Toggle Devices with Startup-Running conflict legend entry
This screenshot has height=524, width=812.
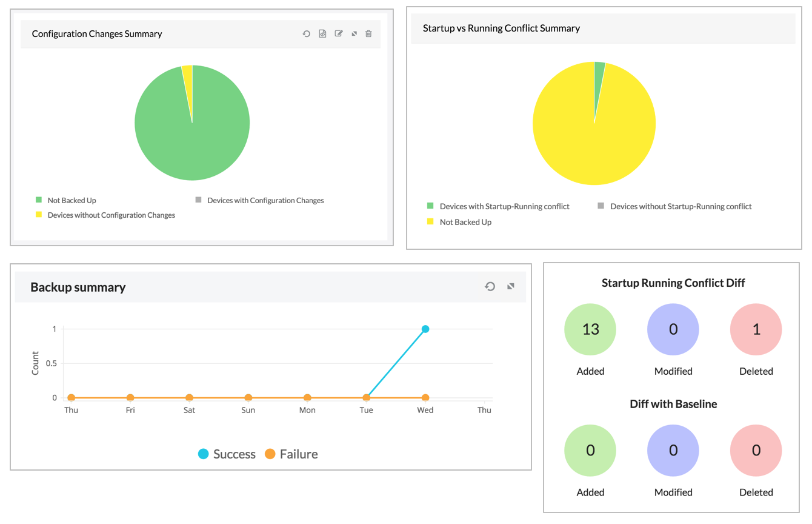click(x=498, y=206)
